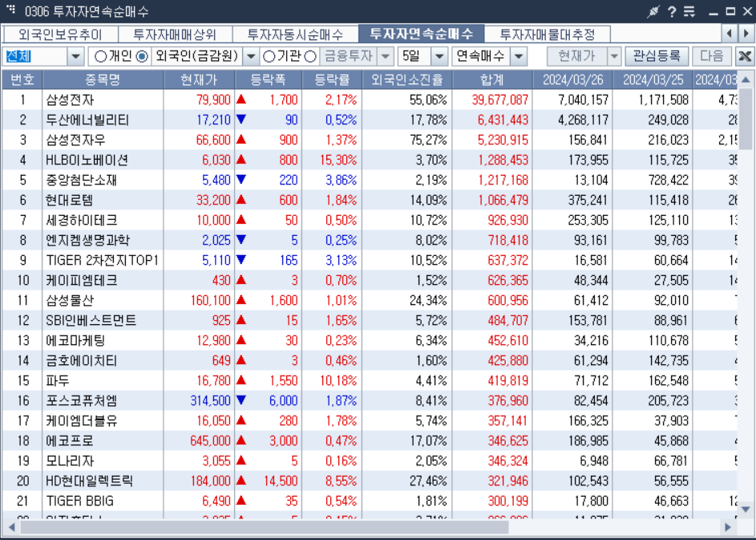Open the 현재가 button dropdown arrow
The height and width of the screenshot is (540, 756).
pyautogui.click(x=614, y=56)
